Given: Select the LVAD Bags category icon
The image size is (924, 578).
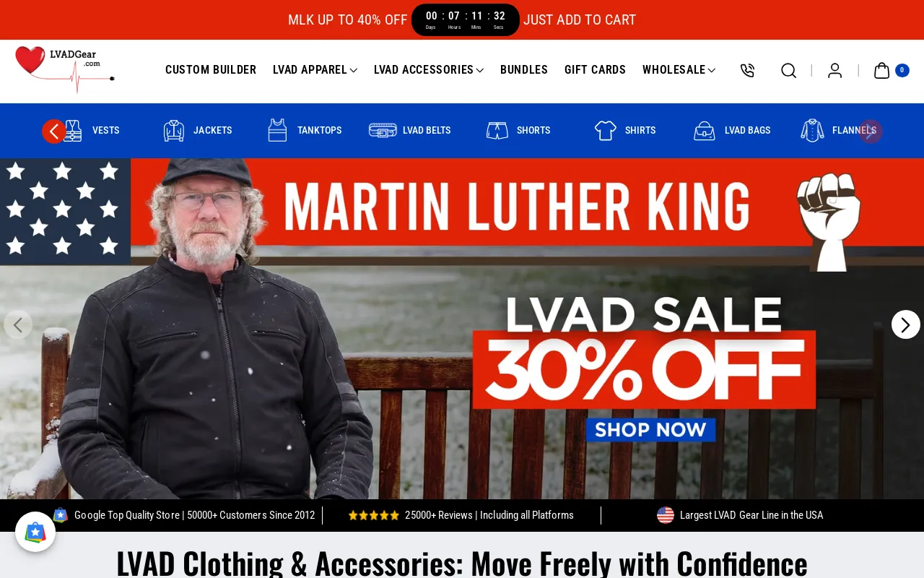Looking at the screenshot, I should 705,131.
